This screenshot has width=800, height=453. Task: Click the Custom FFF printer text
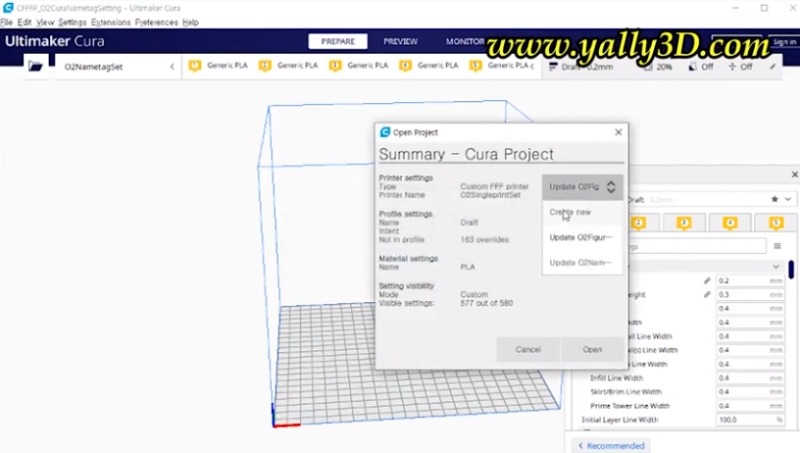pos(494,187)
